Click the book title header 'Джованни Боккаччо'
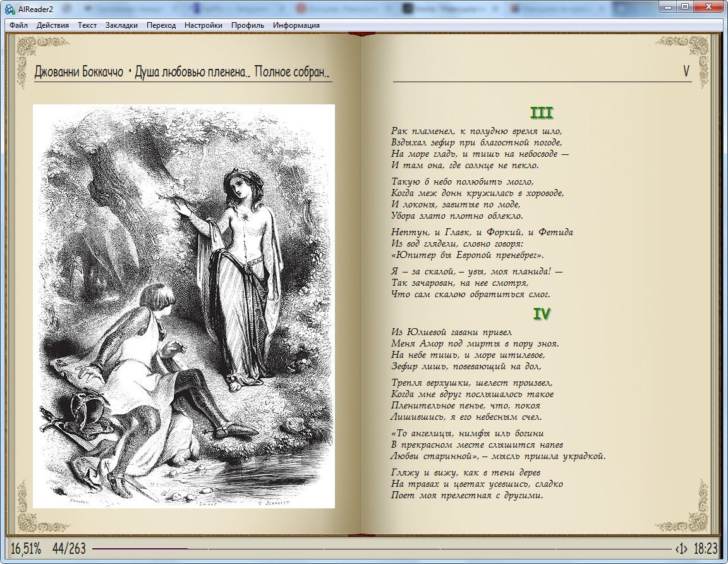 point(79,72)
